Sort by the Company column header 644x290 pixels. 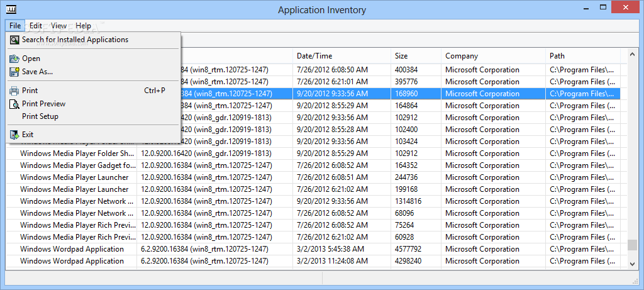(494, 56)
